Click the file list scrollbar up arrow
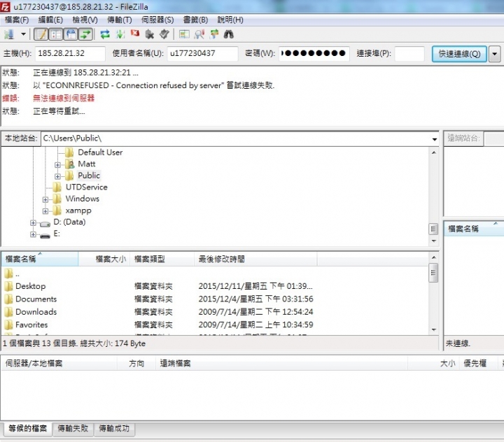This screenshot has width=504, height=442. tap(433, 257)
